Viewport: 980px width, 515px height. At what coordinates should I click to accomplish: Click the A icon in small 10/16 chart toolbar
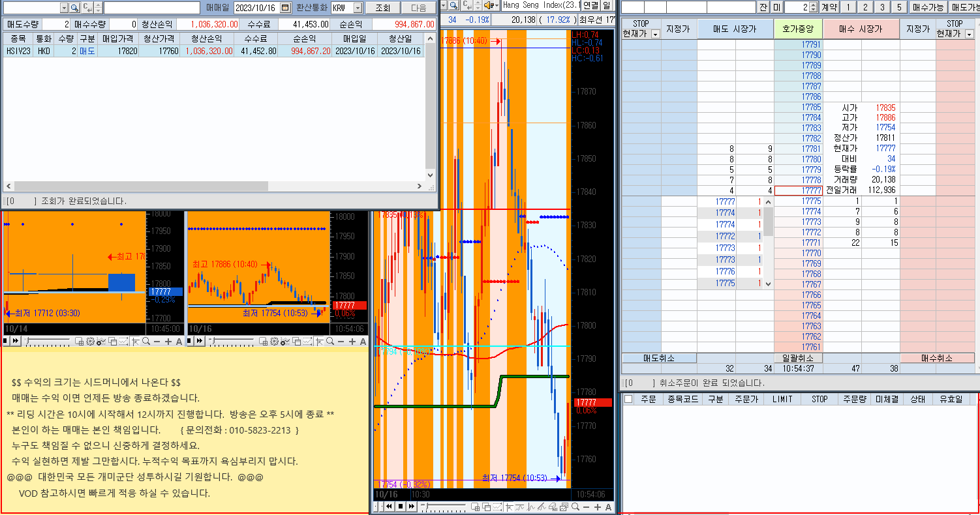coord(363,341)
